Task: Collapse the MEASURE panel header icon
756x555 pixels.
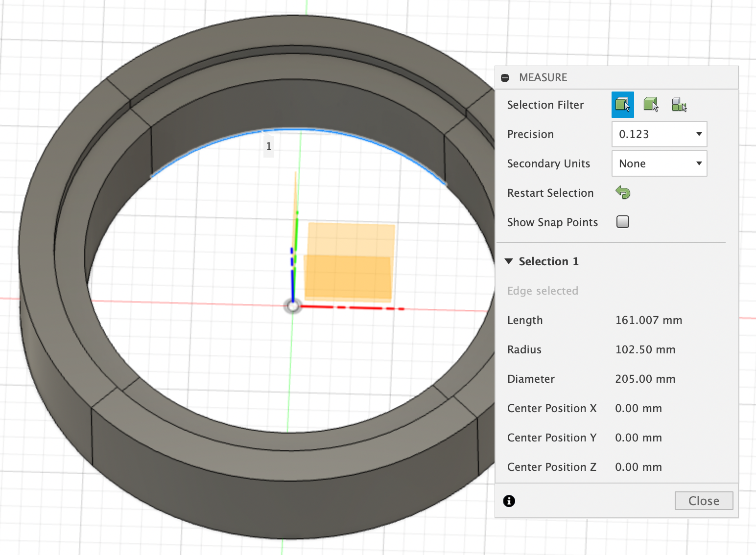Action: coord(505,78)
